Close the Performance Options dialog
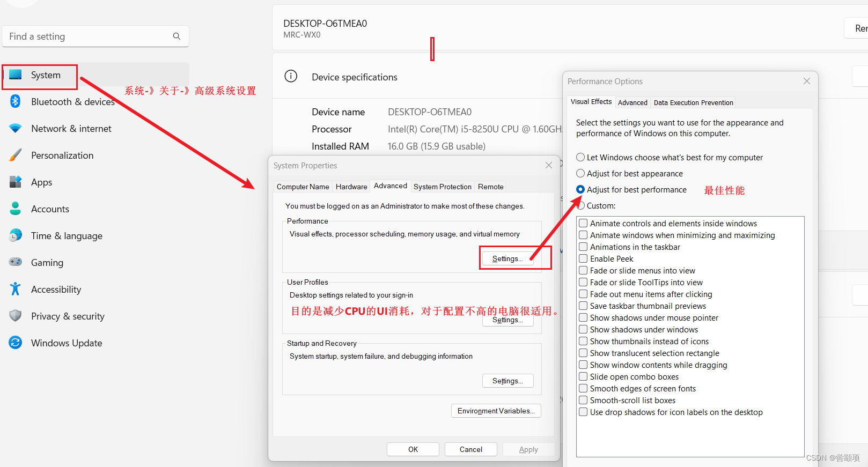The width and height of the screenshot is (868, 467). pos(806,81)
